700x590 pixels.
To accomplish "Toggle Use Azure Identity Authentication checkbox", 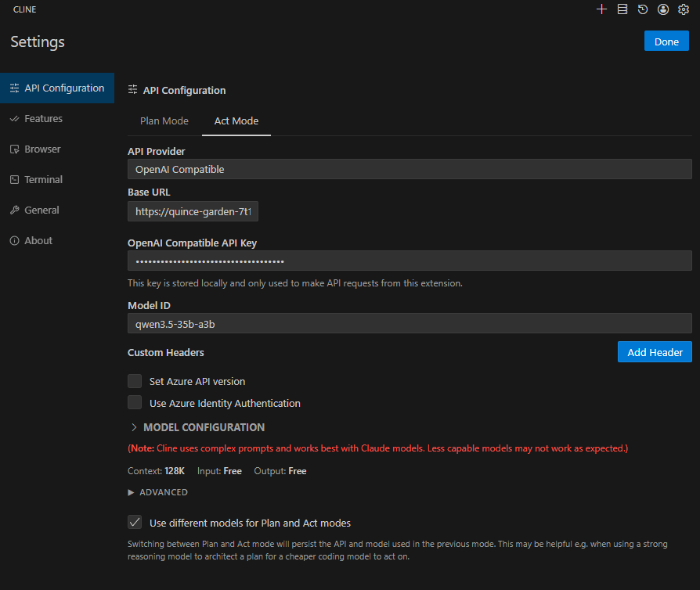I will (x=135, y=402).
